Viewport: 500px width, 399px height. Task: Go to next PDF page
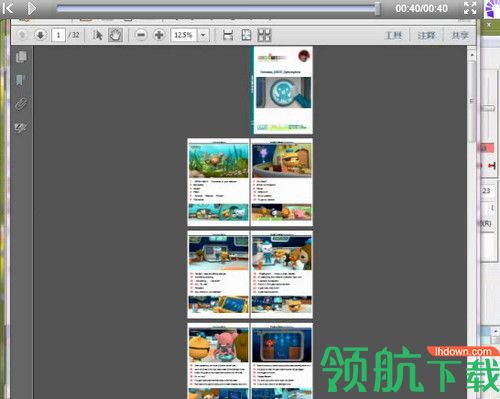(x=41, y=35)
